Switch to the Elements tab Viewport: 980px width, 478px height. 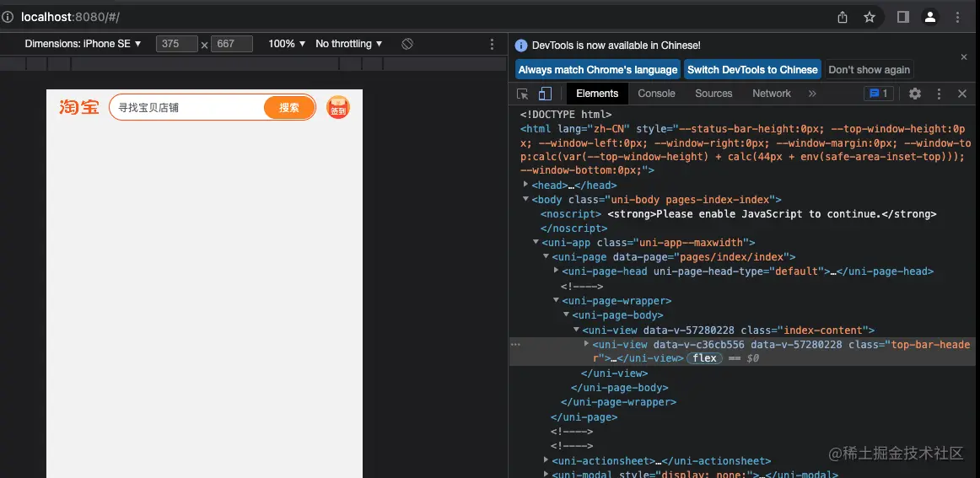pyautogui.click(x=597, y=94)
